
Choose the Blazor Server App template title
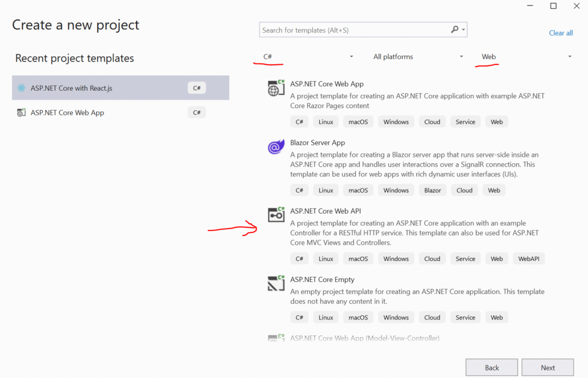(318, 142)
